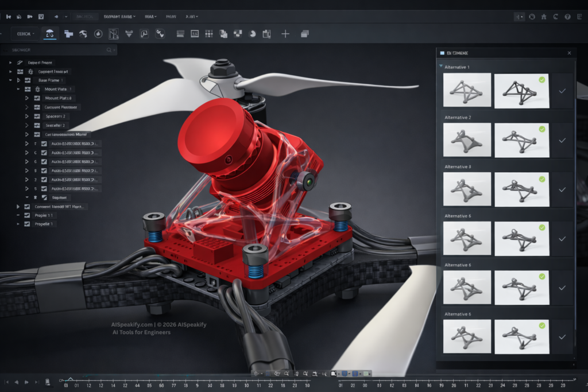
Task: Select the right thumbnail under Alternative 1
Action: coord(521,90)
